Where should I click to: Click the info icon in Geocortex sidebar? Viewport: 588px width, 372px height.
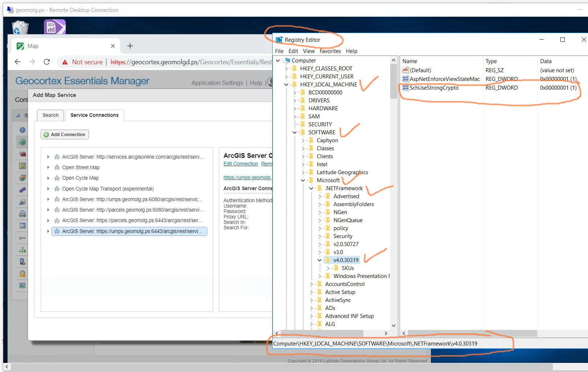pyautogui.click(x=23, y=130)
